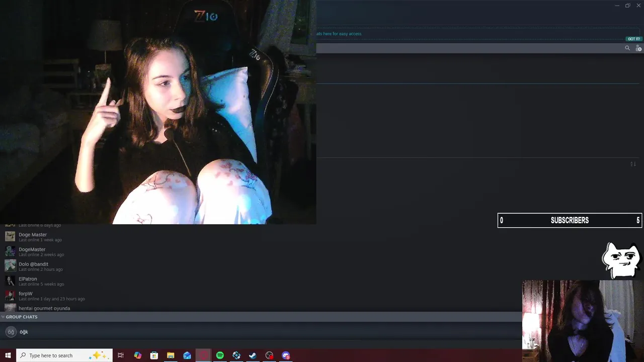Click the sort arrows icon in panel
The width and height of the screenshot is (644, 362).
click(633, 164)
